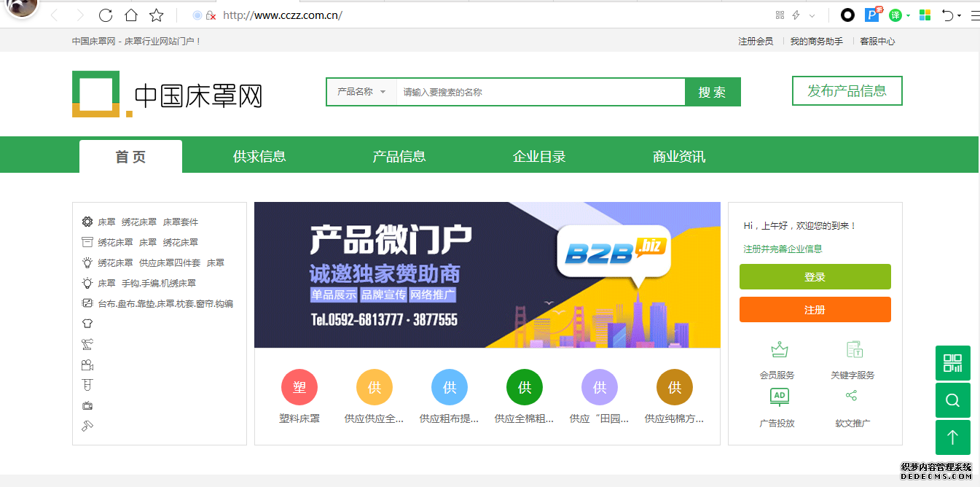The height and width of the screenshot is (487, 980).
Task: Click the browser home icon
Action: click(x=130, y=15)
